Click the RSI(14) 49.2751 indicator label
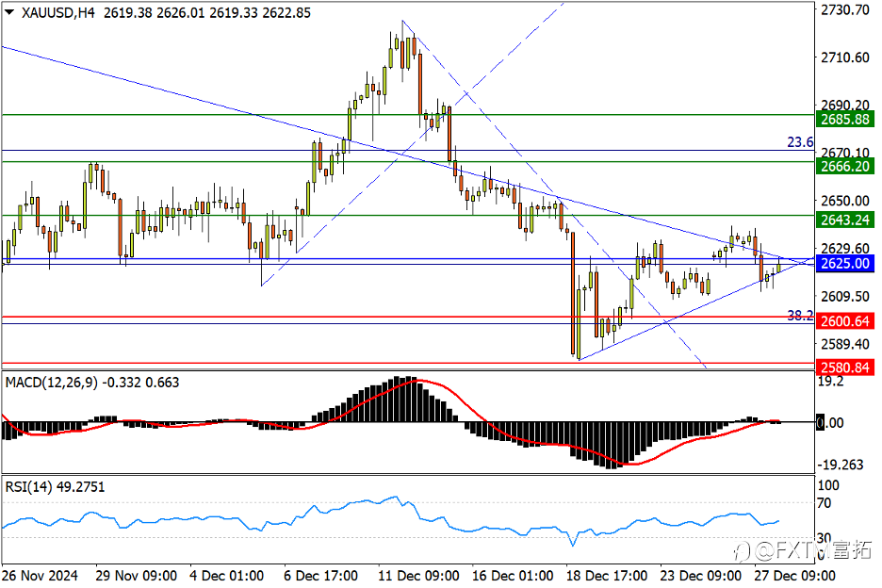Image resolution: width=882 pixels, height=588 pixels. click(x=55, y=487)
